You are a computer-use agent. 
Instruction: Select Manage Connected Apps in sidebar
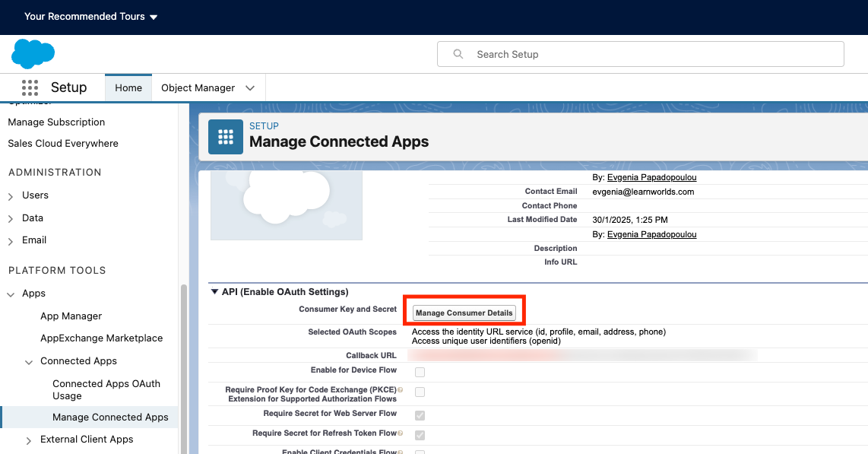point(110,417)
